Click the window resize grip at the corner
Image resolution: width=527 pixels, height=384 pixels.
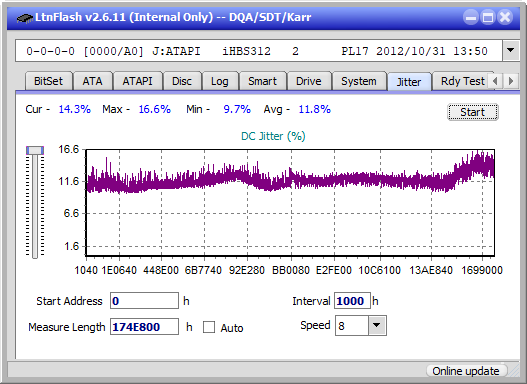(514, 372)
